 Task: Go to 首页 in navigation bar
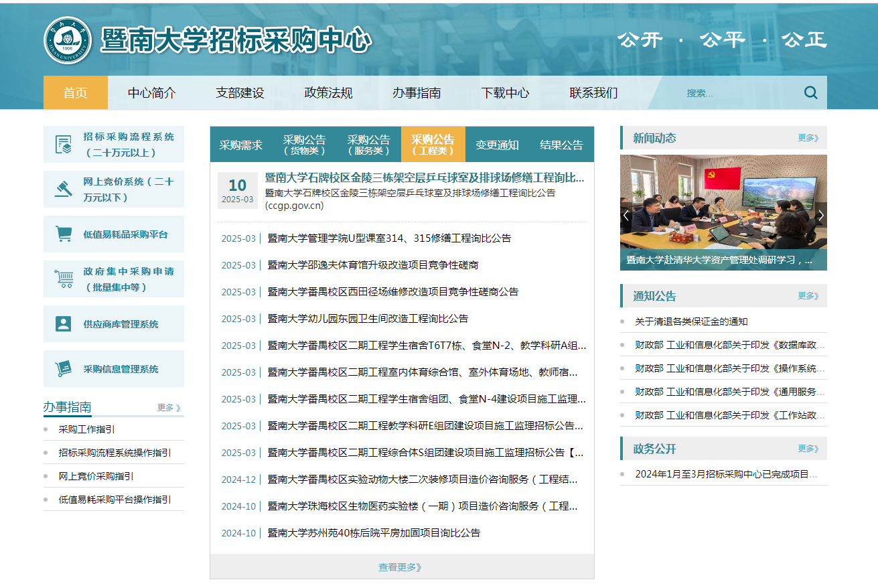pyautogui.click(x=76, y=92)
